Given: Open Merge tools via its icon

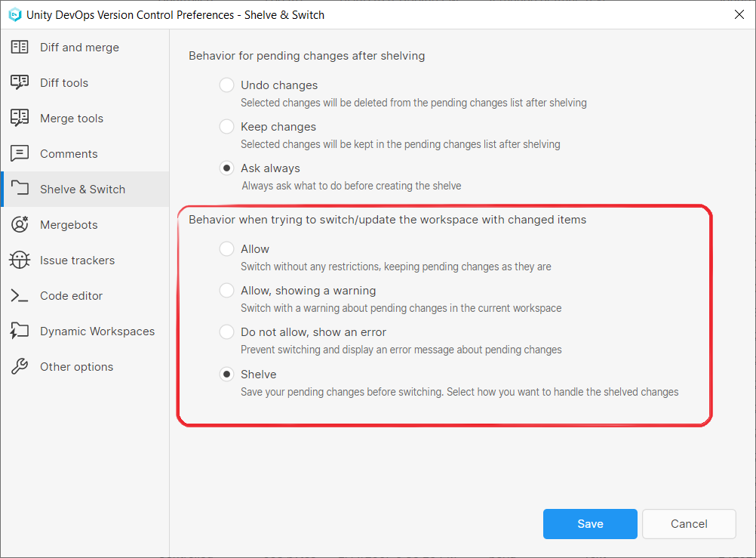Looking at the screenshot, I should [20, 119].
